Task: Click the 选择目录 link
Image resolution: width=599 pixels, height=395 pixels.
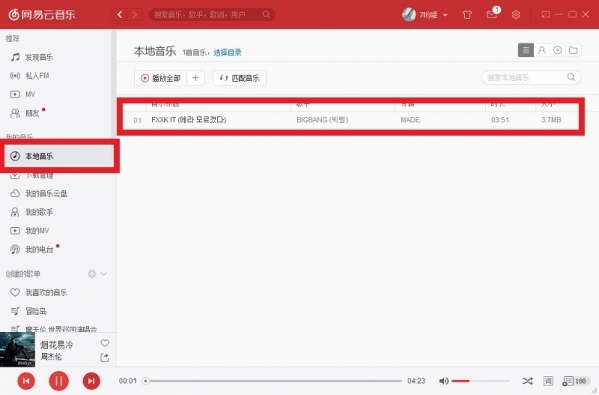Action: 227,52
